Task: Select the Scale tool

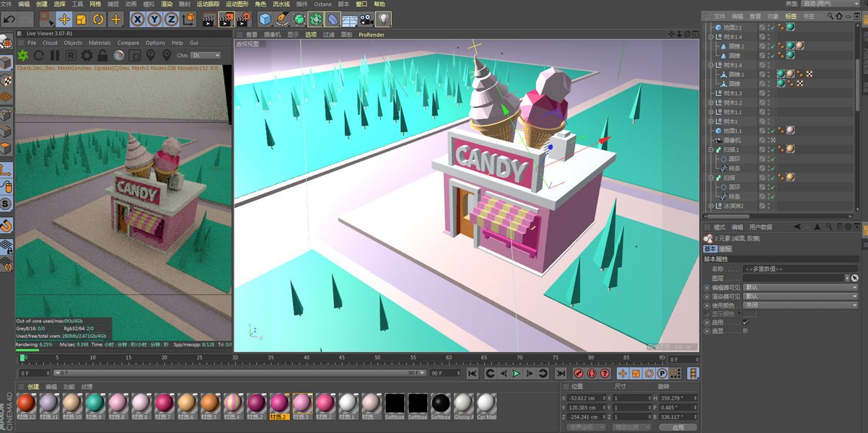Action: [81, 19]
